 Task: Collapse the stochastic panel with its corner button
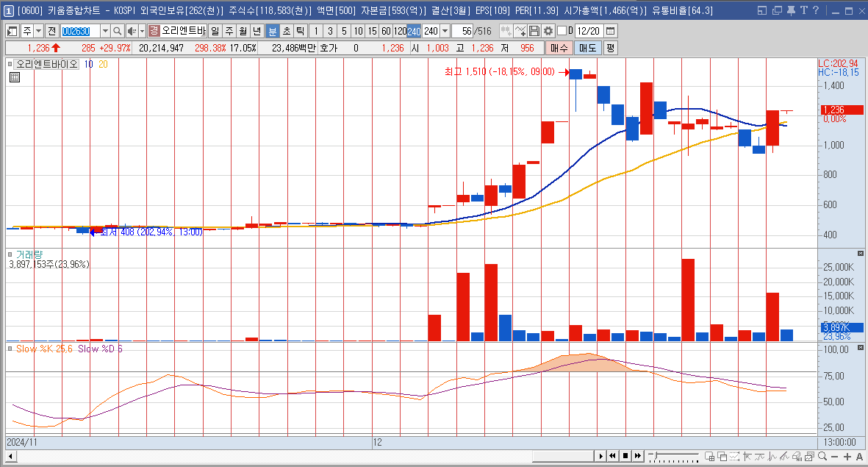(860, 347)
